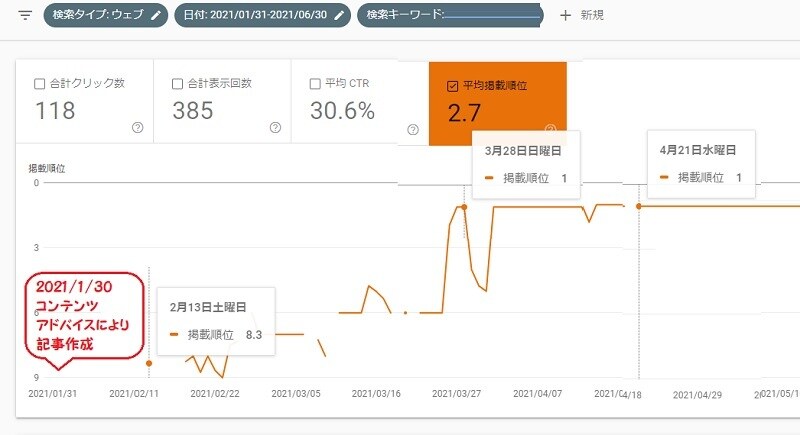Open the 検索タイプ: ウェブ filter chip
Screen dimensions: 800x435
[x=106, y=15]
